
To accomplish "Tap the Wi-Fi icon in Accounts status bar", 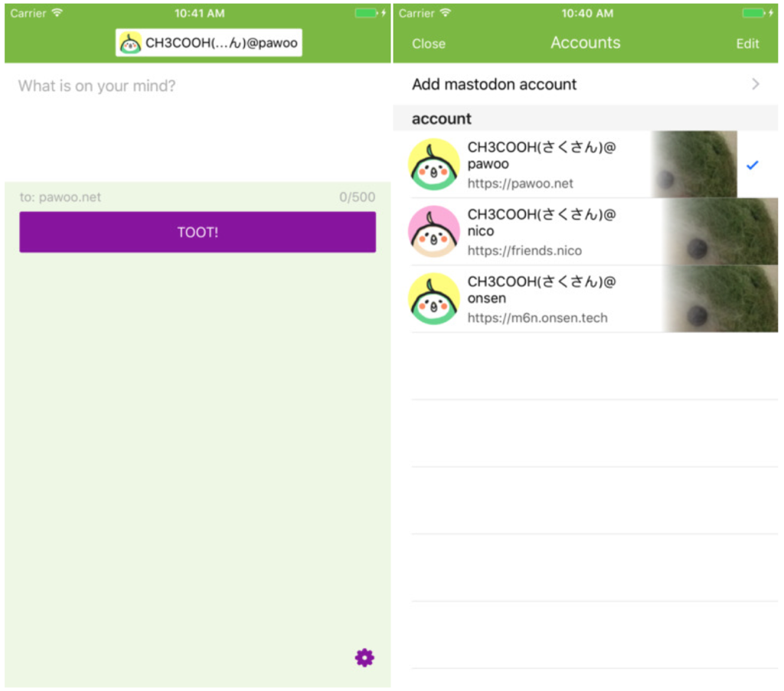I will 446,12.
